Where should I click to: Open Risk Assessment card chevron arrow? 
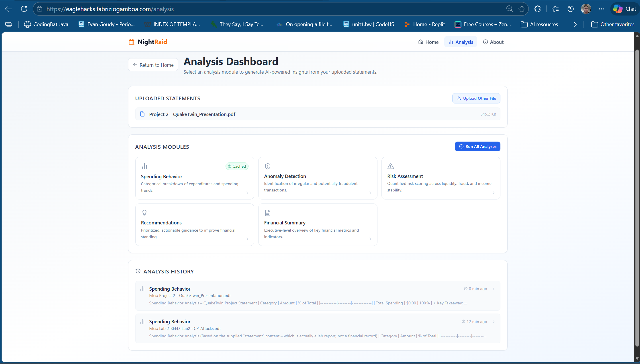tap(494, 193)
